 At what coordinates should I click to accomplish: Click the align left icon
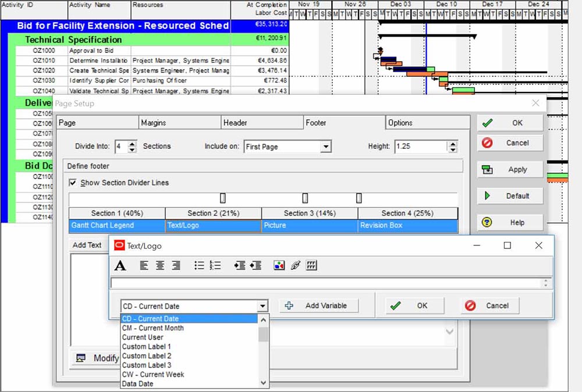click(x=144, y=266)
